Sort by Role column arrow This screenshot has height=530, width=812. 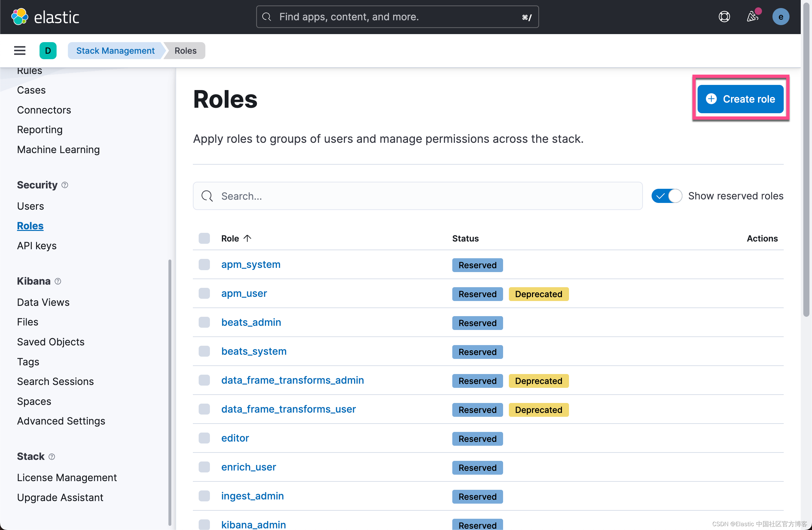pos(247,238)
